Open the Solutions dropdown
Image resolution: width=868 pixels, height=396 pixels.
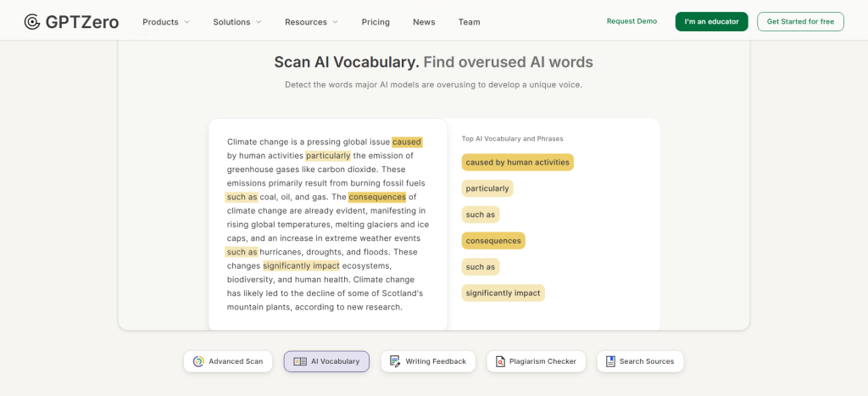click(237, 22)
